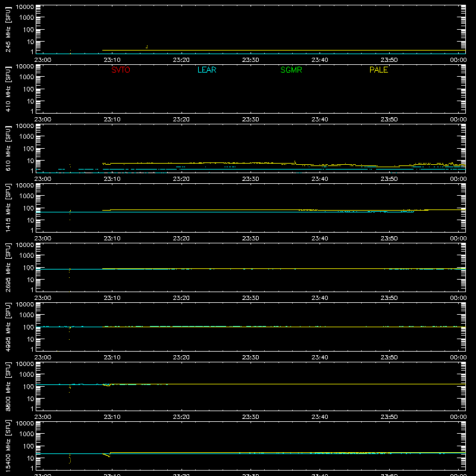Click the yellow bump near 23:36 in 610 MHz trace
The height and width of the screenshot is (476, 476).
click(x=295, y=162)
